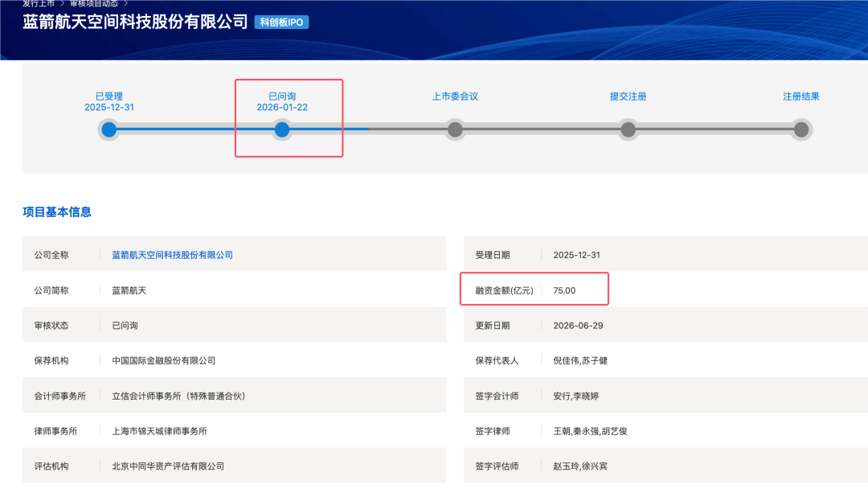Image resolution: width=868 pixels, height=497 pixels.
Task: Click the 赵玉玲,徐兴宾 value
Action: (x=580, y=466)
